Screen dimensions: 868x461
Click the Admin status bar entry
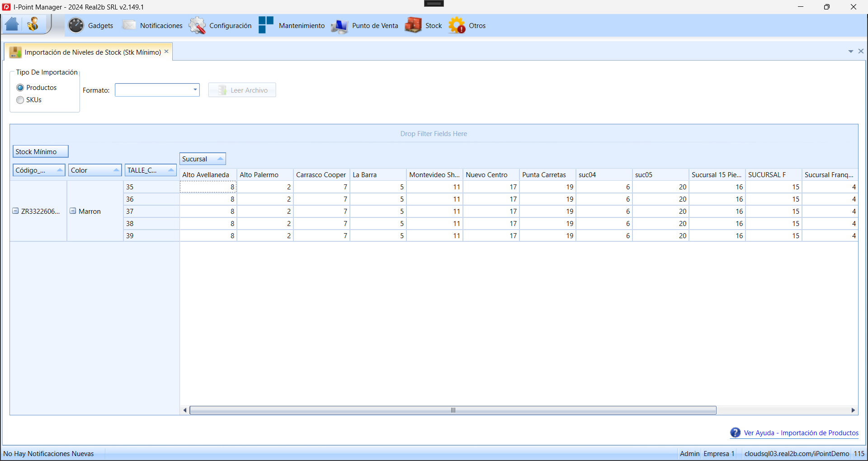[x=689, y=453]
